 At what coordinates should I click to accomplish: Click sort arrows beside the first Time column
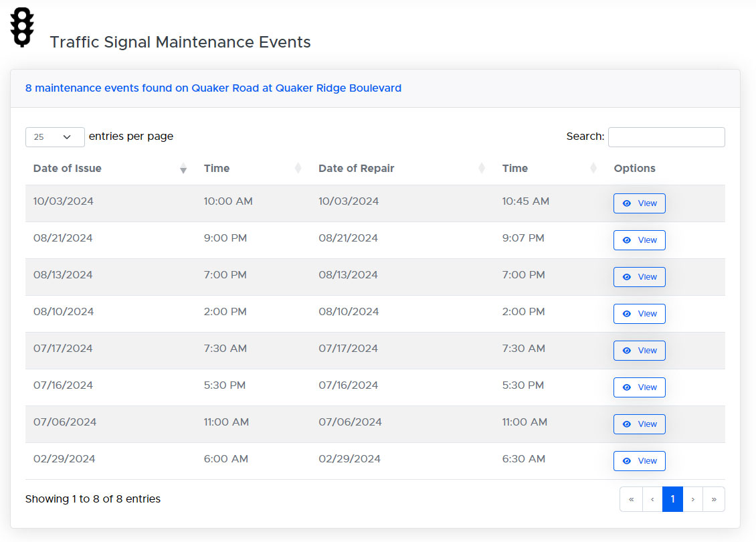coord(298,169)
